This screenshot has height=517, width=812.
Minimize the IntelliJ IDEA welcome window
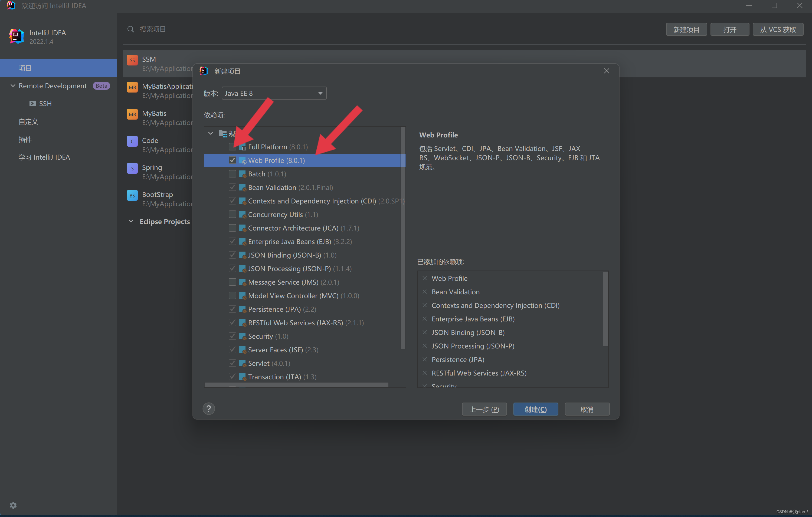pos(749,5)
